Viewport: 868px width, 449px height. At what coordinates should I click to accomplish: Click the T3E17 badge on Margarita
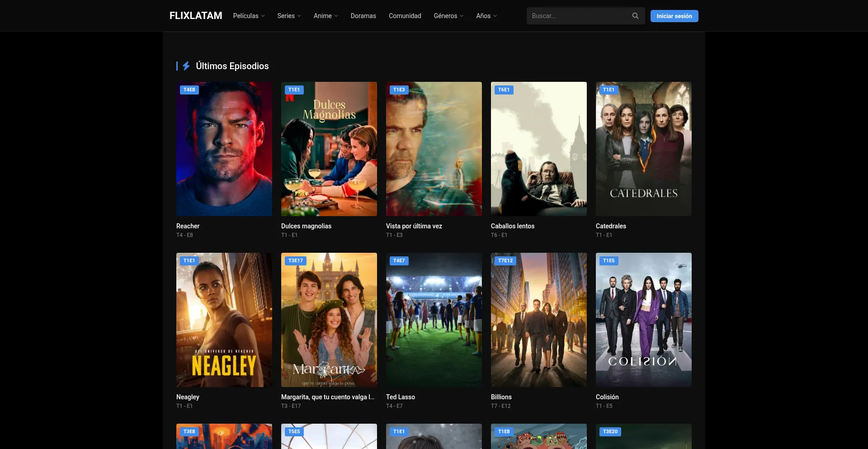click(296, 261)
